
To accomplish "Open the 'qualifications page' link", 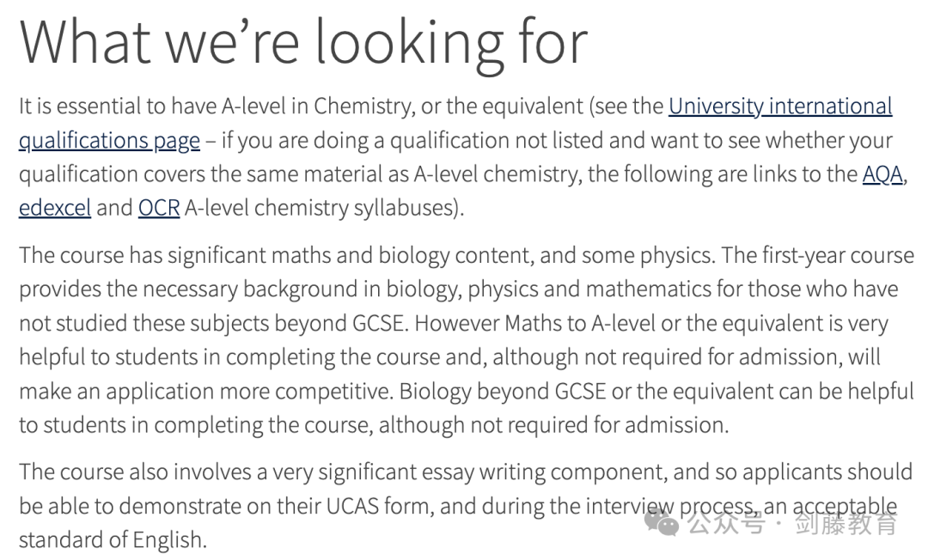I will click(109, 141).
